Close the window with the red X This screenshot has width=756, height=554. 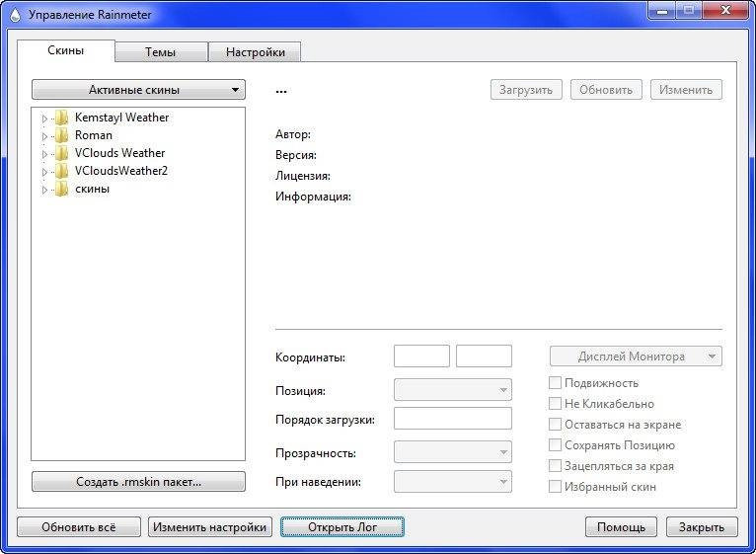[725, 11]
